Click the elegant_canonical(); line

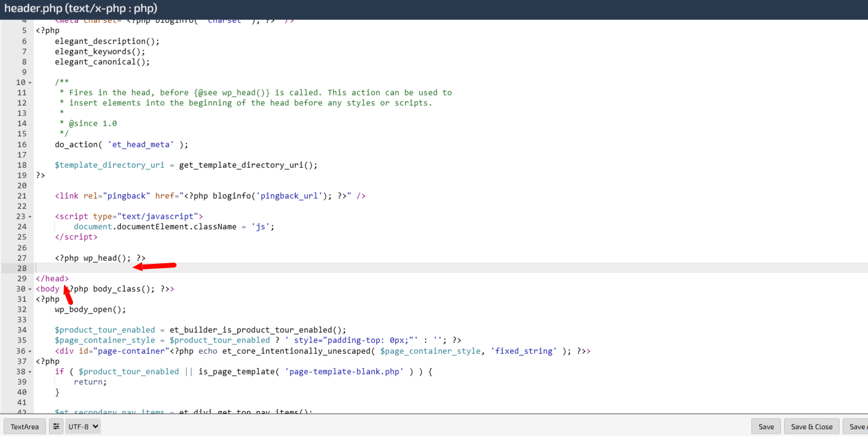click(x=102, y=62)
